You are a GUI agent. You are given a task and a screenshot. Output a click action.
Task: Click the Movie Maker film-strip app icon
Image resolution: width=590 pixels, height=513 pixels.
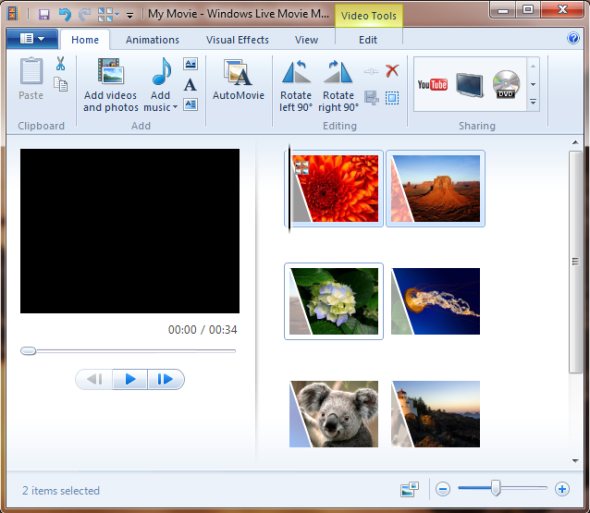coord(13,14)
